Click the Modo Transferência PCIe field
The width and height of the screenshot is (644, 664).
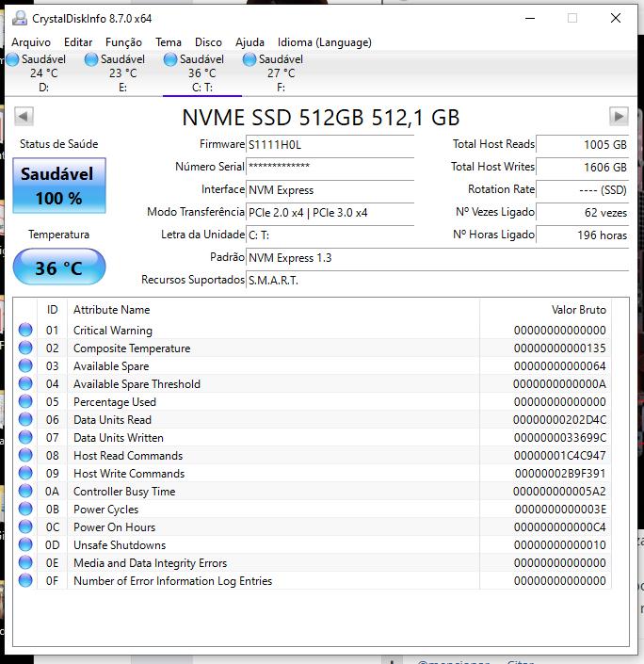(330, 212)
